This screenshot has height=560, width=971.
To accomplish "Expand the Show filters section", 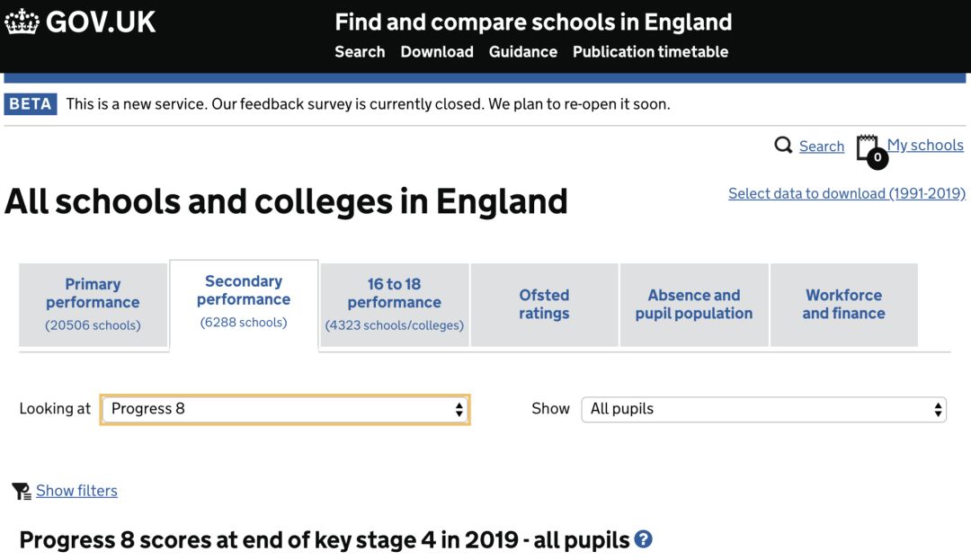I will [76, 491].
